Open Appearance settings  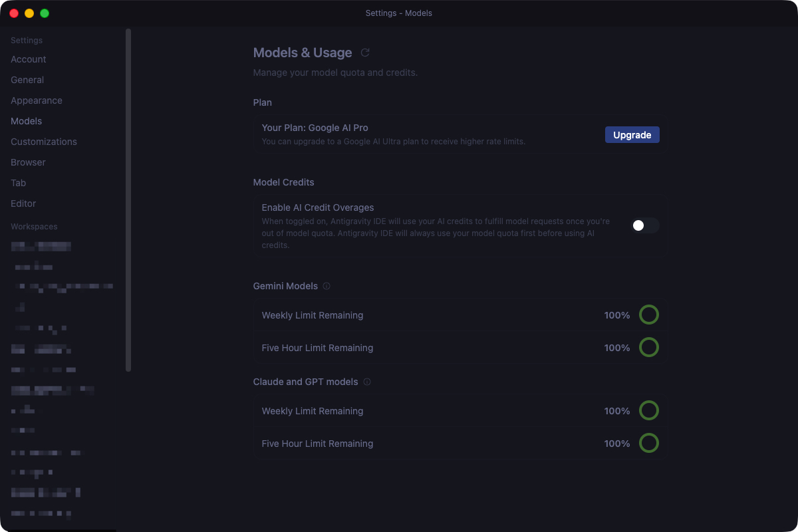(37, 100)
